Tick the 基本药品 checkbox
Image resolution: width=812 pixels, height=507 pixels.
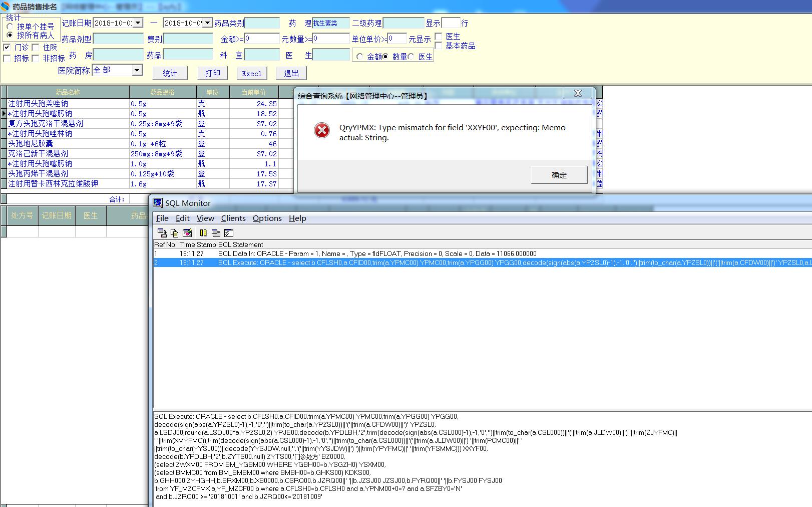tap(439, 46)
